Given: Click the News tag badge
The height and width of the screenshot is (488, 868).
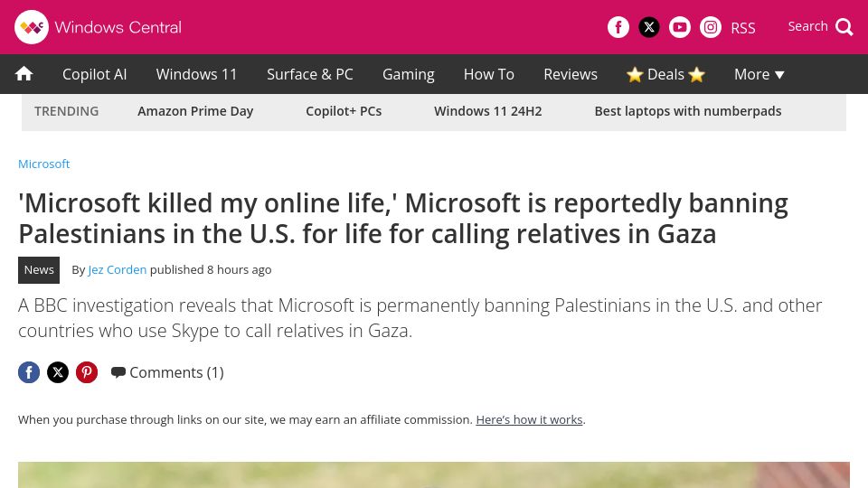Looking at the screenshot, I should tap(39, 270).
